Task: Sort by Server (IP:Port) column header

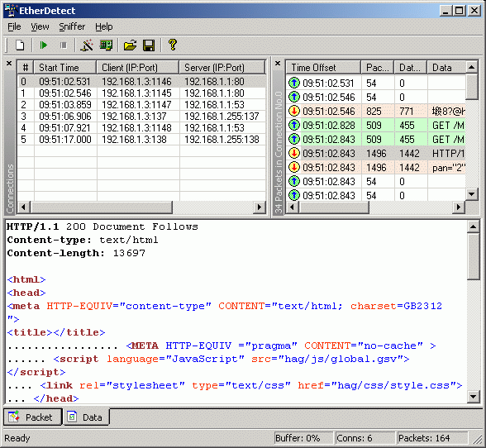Action: click(222, 67)
